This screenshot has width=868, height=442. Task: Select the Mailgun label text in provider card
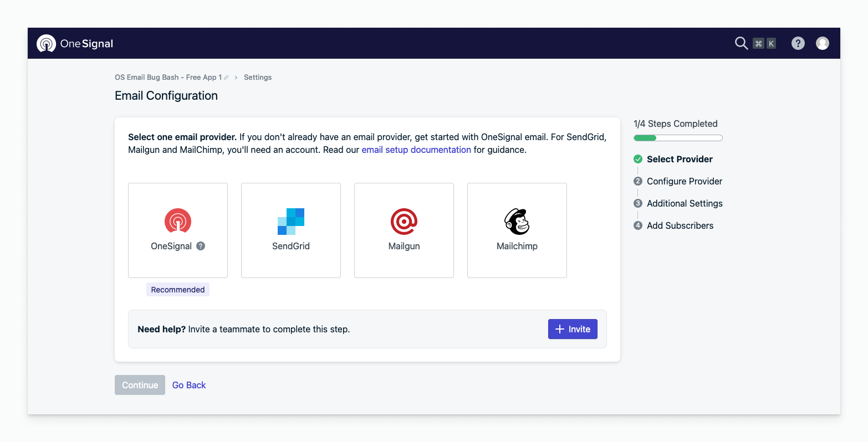tap(404, 246)
